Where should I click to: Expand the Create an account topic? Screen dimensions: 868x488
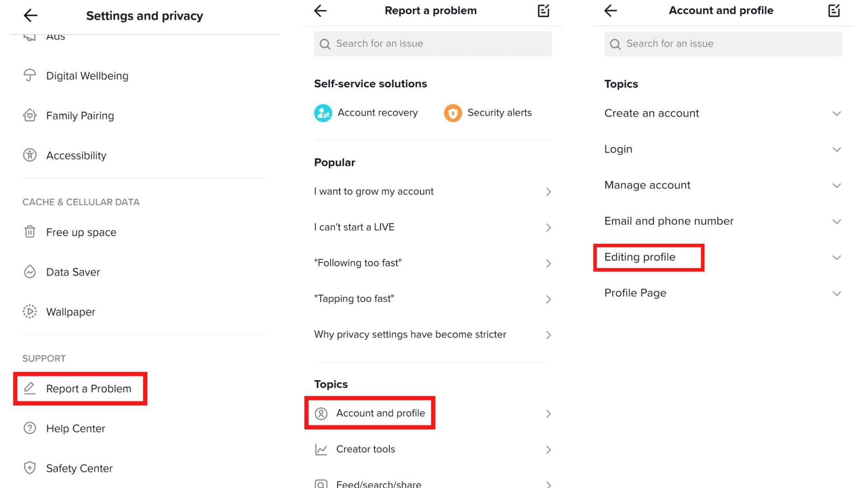tap(837, 113)
